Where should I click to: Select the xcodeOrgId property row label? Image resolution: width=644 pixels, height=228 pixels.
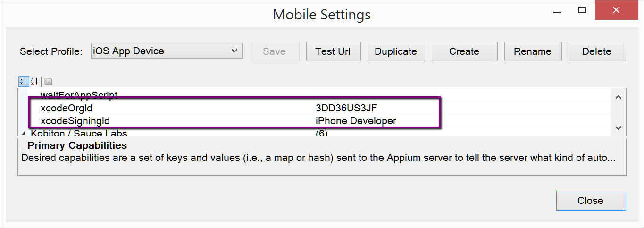[x=66, y=108]
